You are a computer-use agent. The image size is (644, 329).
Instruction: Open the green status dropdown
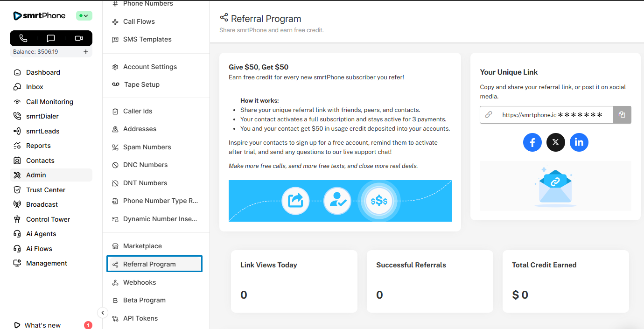84,16
